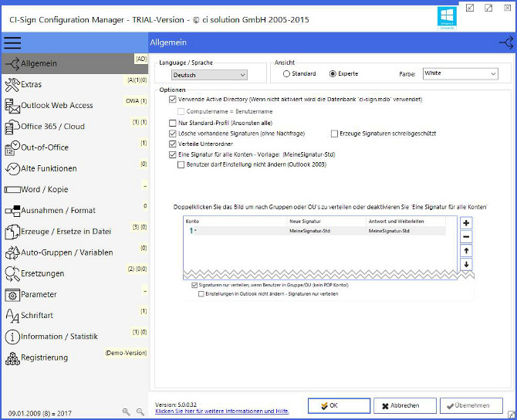Click the Extras tools icon
The width and height of the screenshot is (517, 420).
(12, 84)
